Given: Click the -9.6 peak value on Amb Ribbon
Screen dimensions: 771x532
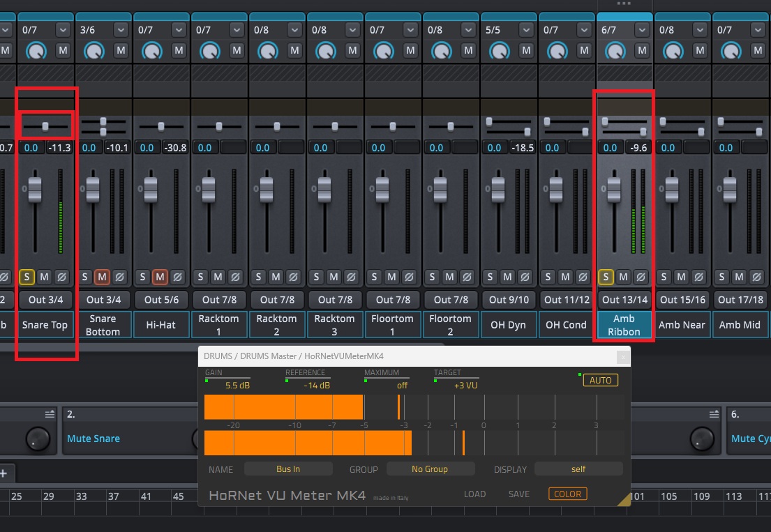Looking at the screenshot, I should click(638, 147).
